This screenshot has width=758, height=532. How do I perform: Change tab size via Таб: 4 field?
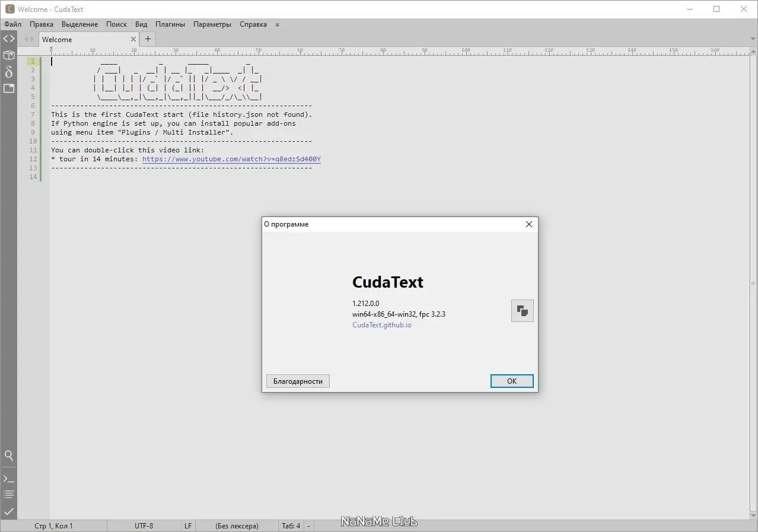click(x=291, y=525)
